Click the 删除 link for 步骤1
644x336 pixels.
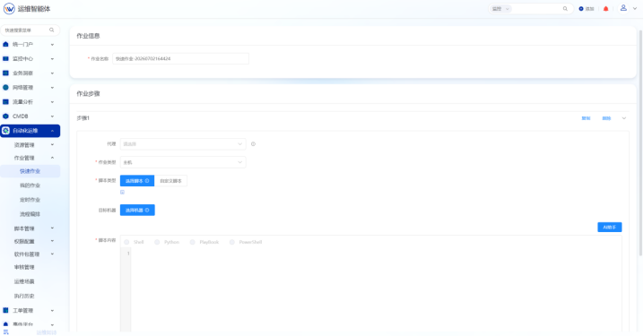(606, 118)
